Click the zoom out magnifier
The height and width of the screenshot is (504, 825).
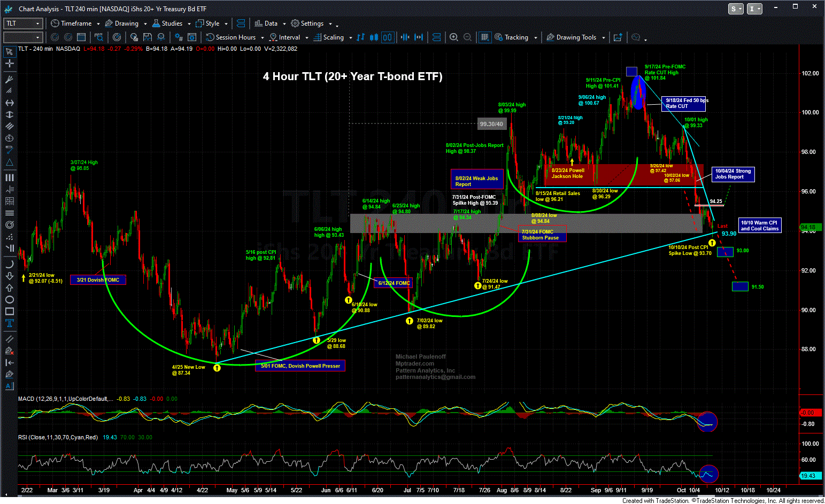point(467,37)
